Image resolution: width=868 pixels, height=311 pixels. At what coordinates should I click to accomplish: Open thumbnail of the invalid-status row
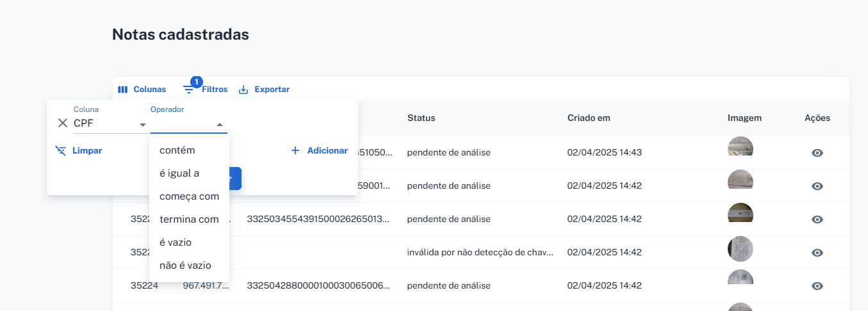[741, 249]
